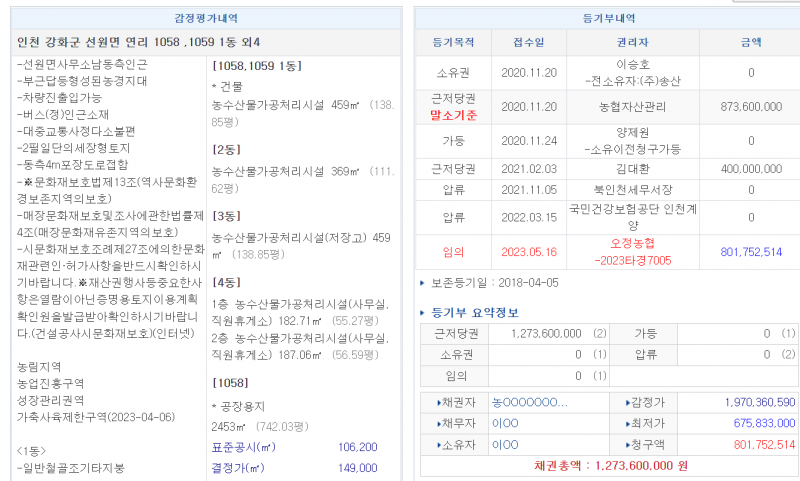The width and height of the screenshot is (800, 481).
Task: Select the 결정가(㎡) label
Action: [240, 467]
